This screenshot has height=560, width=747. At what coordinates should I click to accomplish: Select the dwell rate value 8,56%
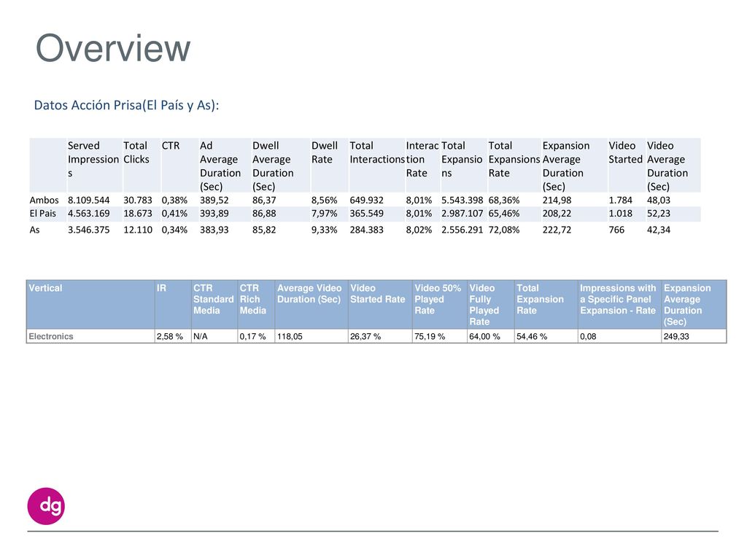tap(324, 201)
